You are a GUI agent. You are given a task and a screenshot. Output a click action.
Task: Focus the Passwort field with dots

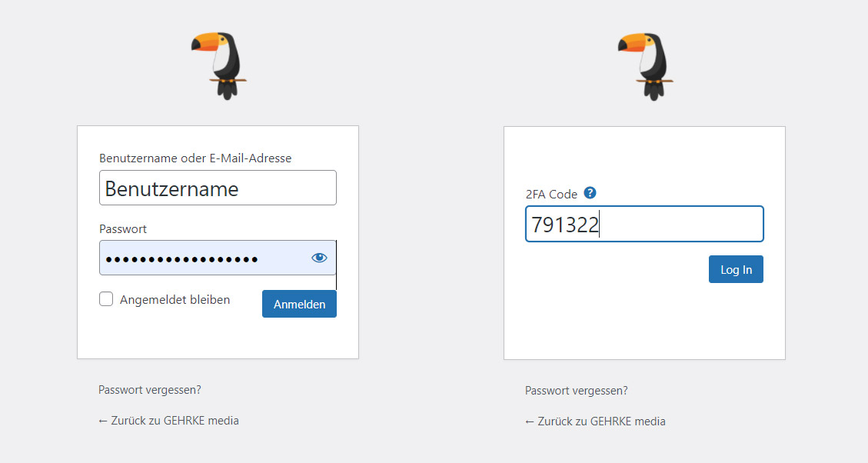coord(218,258)
